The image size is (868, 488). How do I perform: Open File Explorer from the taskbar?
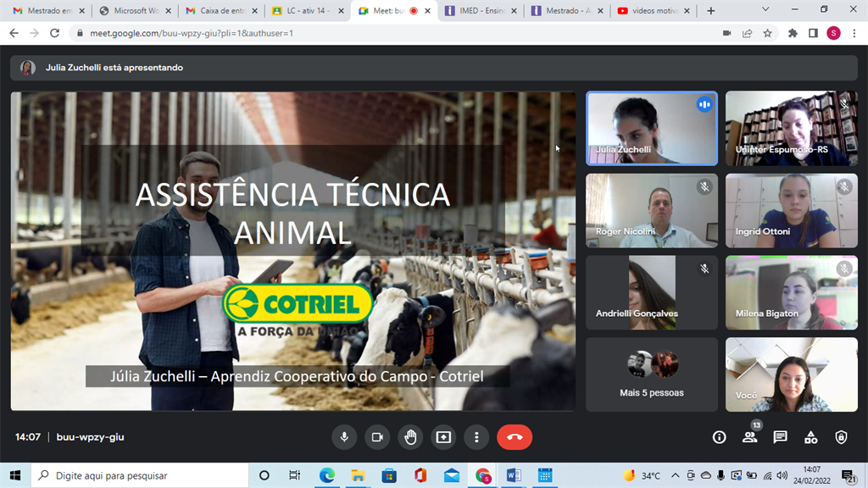[358, 475]
